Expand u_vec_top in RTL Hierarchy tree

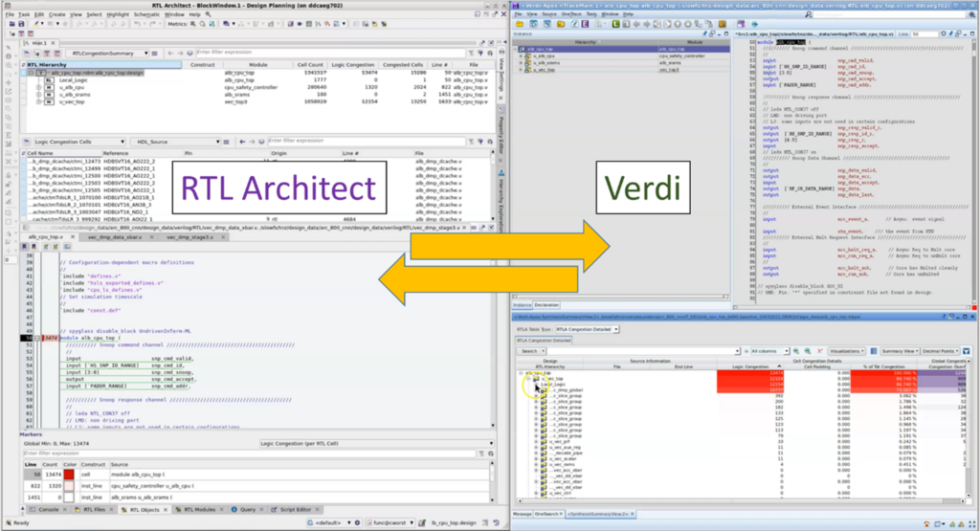(38, 101)
